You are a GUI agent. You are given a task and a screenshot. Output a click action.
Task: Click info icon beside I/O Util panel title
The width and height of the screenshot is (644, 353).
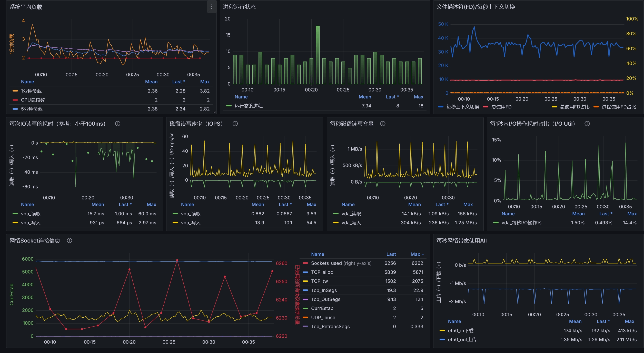pyautogui.click(x=587, y=124)
